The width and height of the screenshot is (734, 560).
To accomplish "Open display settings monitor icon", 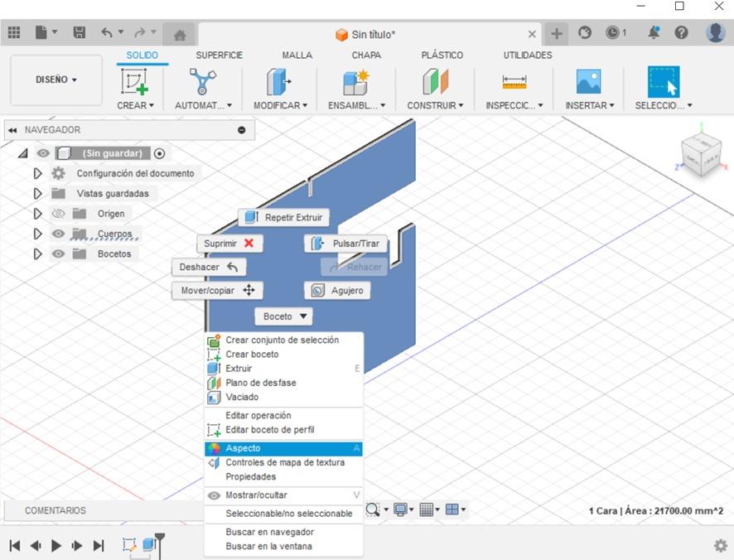I will click(x=400, y=509).
